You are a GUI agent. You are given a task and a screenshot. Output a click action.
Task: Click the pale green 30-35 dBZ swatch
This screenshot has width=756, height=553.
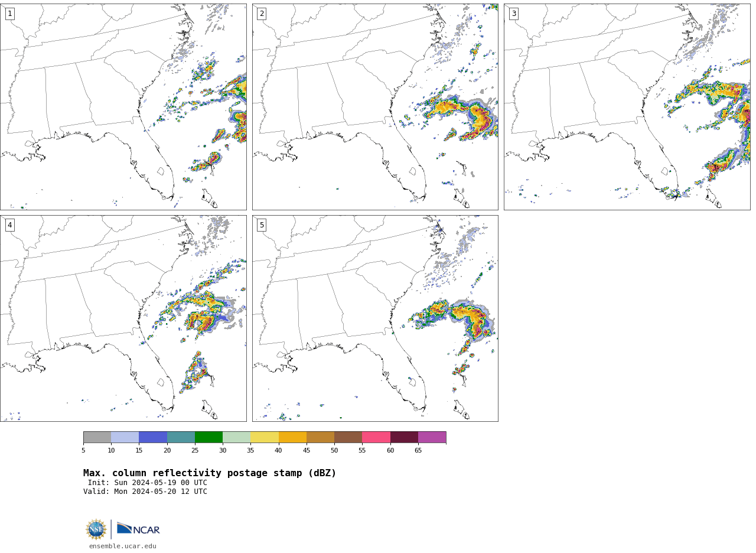tap(236, 437)
